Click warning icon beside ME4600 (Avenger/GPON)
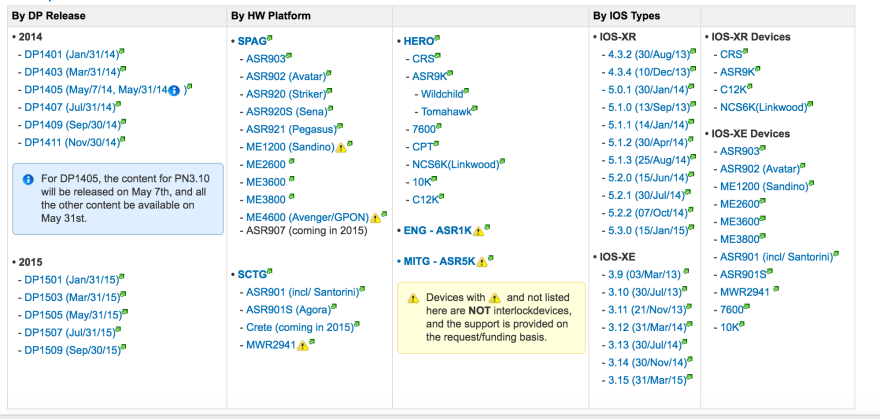The height and width of the screenshot is (419, 880). pos(376,217)
